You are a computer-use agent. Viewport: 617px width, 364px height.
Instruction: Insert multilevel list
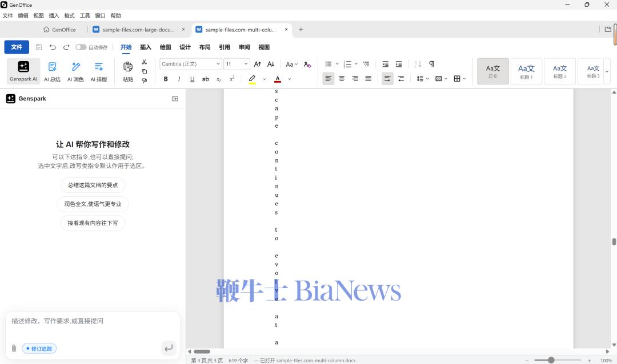click(x=366, y=64)
